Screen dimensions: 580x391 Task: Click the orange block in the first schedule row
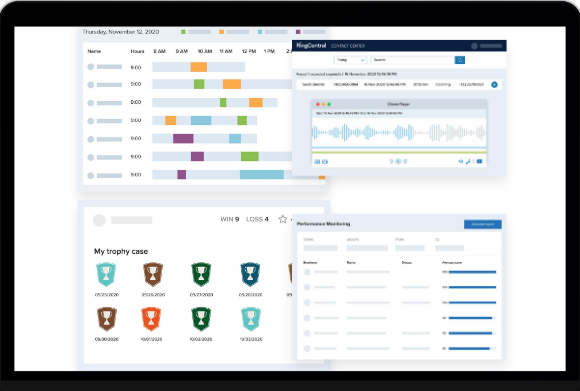[x=199, y=67]
